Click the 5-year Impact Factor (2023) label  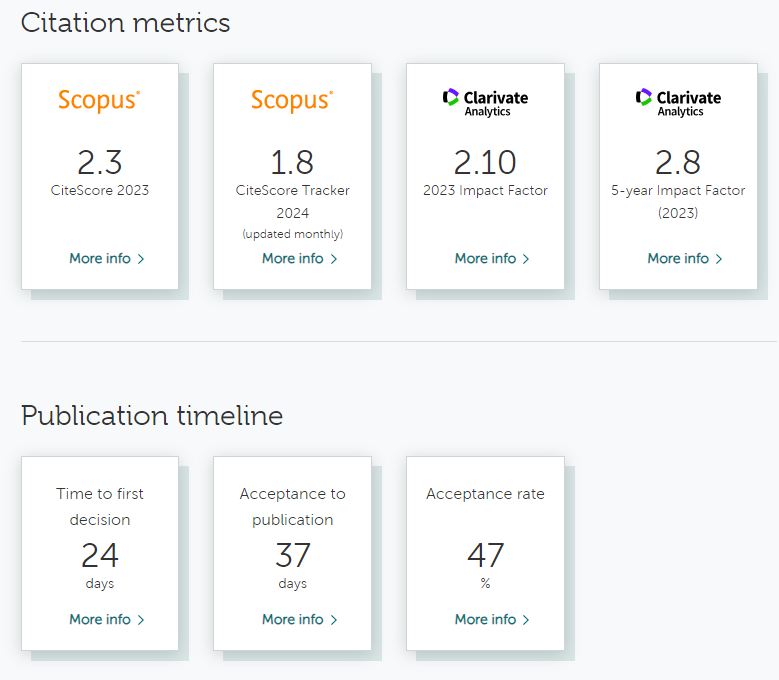[x=678, y=202]
